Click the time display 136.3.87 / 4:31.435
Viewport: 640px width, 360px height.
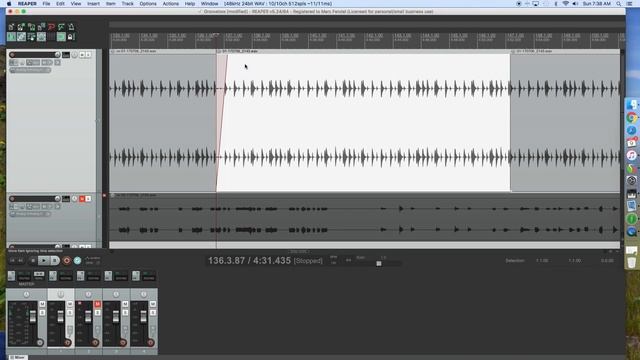(x=249, y=260)
